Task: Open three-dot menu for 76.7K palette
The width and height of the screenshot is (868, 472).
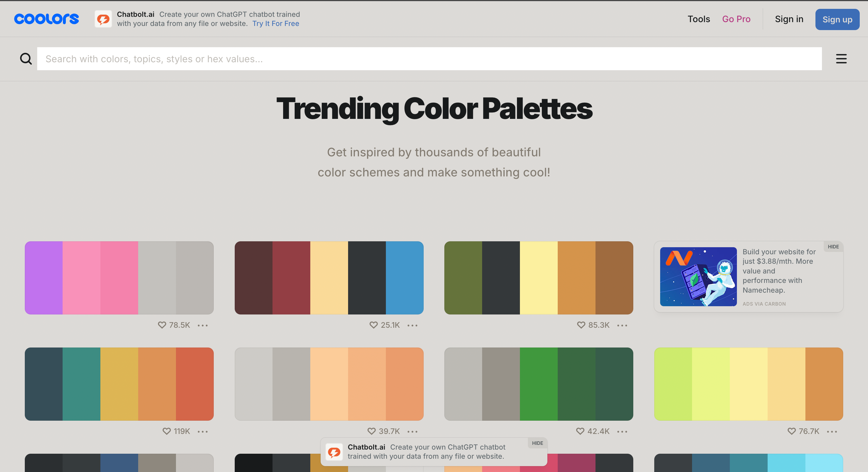Action: click(x=832, y=432)
